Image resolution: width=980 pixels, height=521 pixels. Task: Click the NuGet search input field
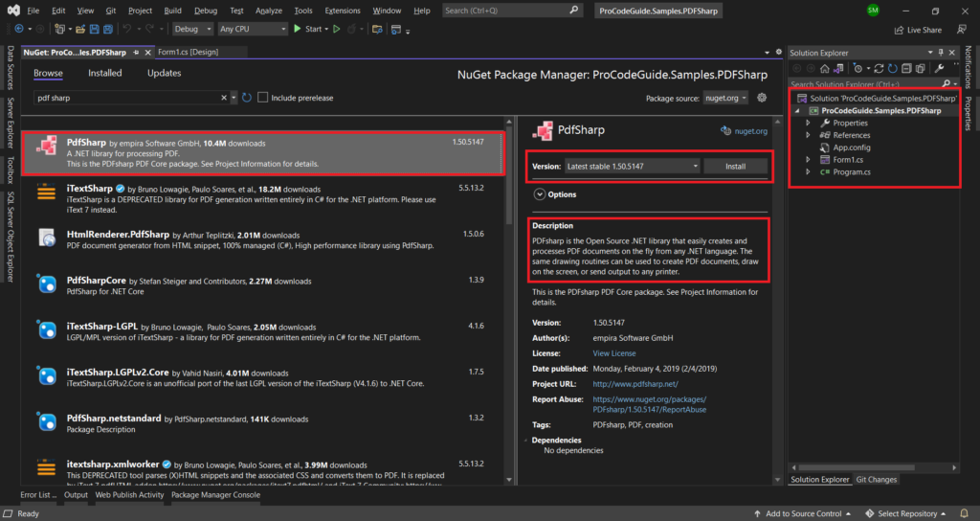click(x=127, y=98)
